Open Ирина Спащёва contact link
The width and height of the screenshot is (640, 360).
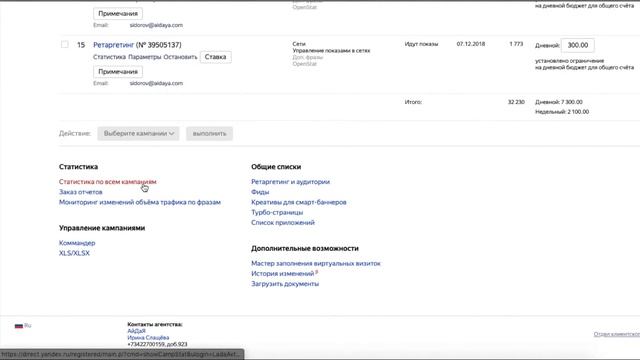click(148, 338)
